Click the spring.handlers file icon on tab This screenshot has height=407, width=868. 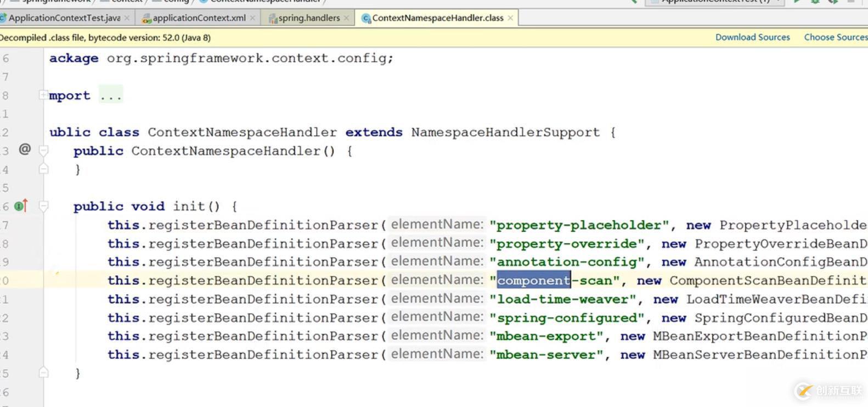coord(273,19)
